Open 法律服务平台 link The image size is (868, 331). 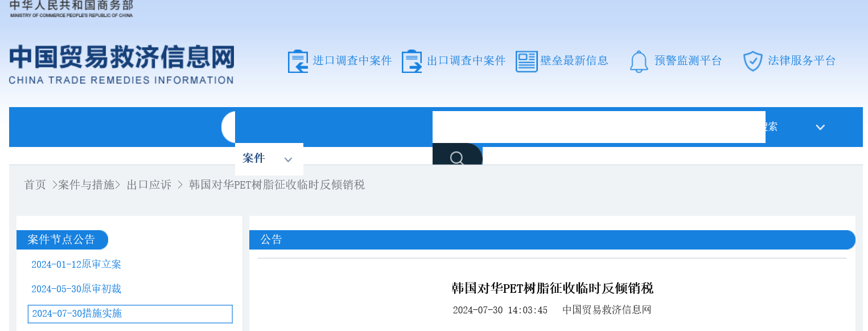[802, 60]
